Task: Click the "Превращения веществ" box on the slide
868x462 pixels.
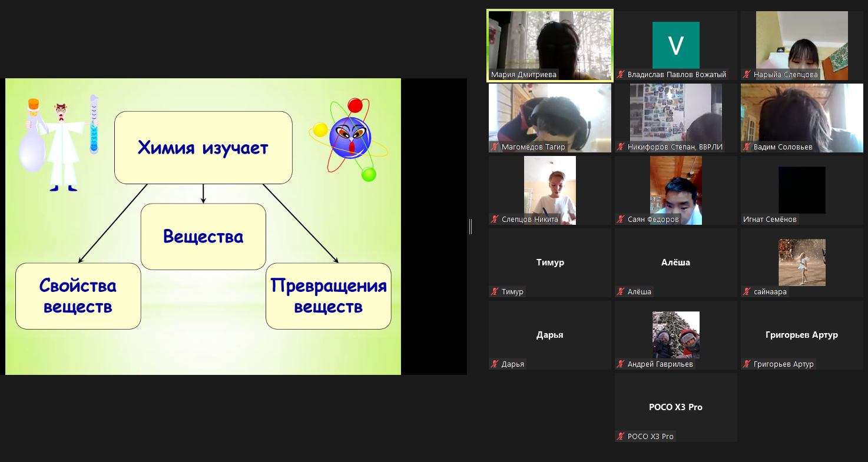Action: click(328, 296)
